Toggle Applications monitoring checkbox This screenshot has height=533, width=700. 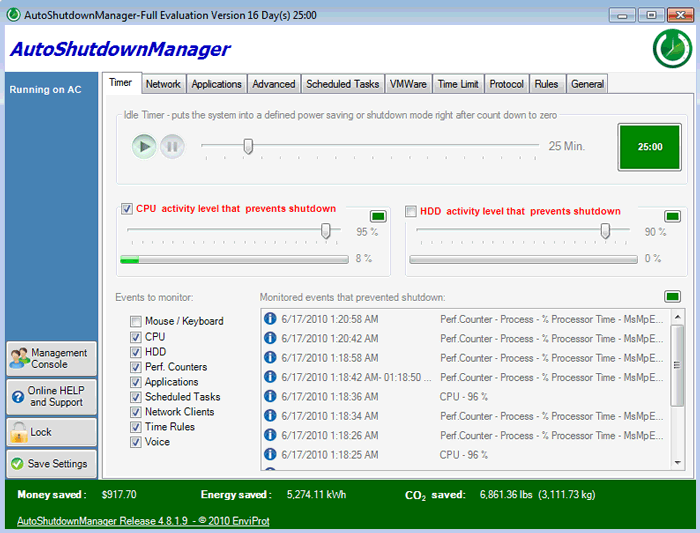coord(136,382)
